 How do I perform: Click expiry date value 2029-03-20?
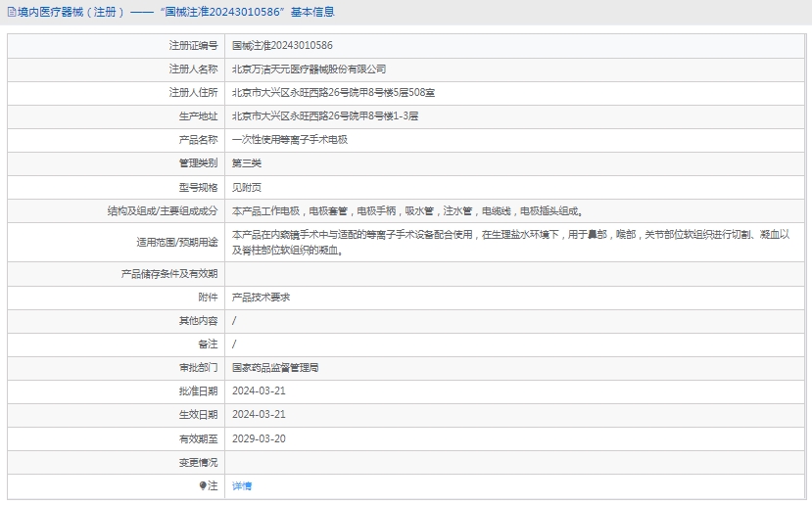pos(259,438)
